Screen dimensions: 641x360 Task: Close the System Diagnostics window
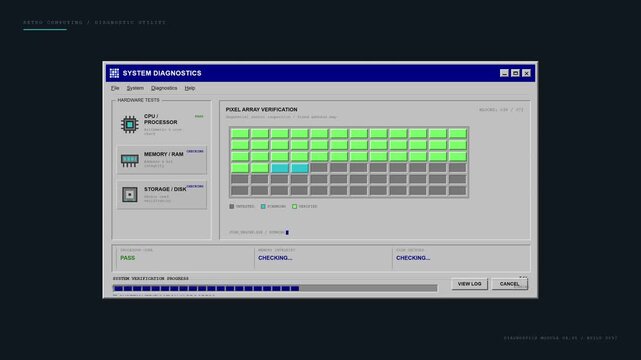point(526,73)
